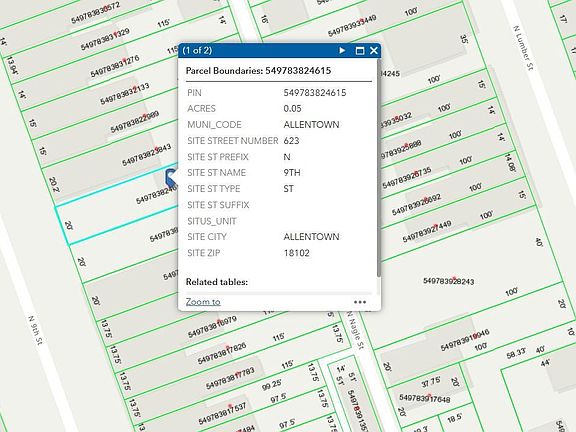The image size is (576, 432).
Task: Select SITE ZIP value 18102
Action: coord(296,253)
